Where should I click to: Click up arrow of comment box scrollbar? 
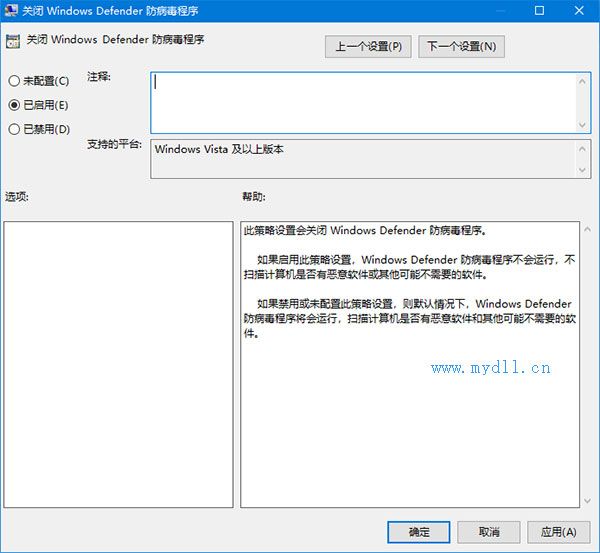(x=582, y=81)
